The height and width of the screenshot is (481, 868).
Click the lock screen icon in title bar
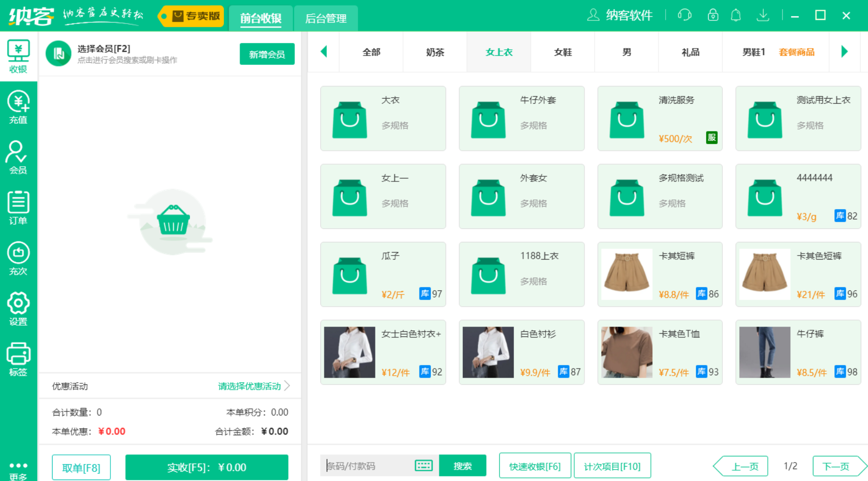[712, 15]
